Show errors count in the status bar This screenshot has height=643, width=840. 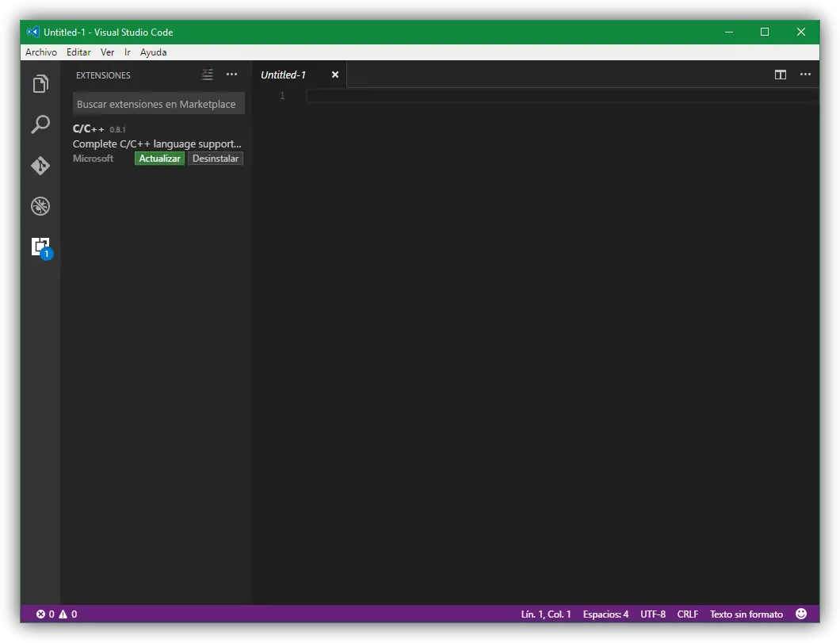(x=45, y=614)
